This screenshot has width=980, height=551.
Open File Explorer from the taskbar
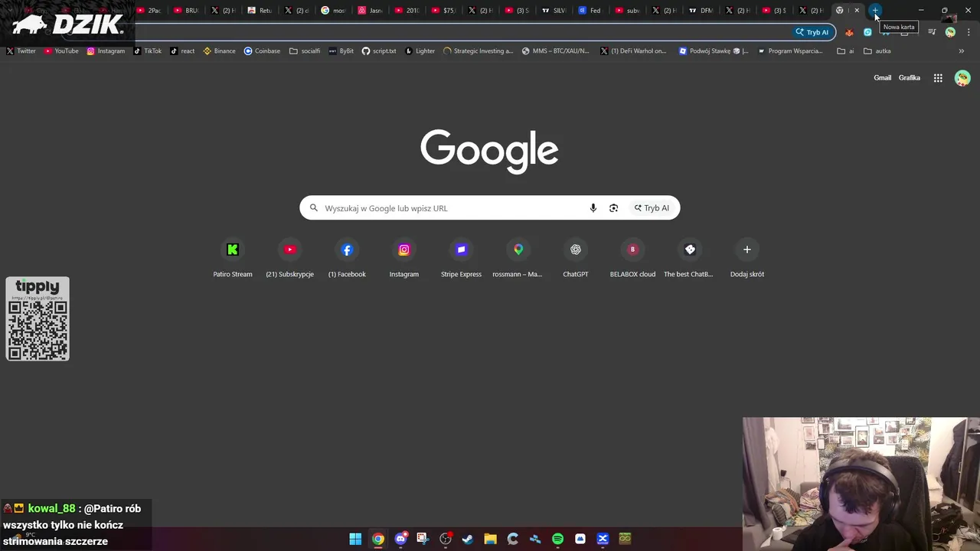click(x=490, y=539)
